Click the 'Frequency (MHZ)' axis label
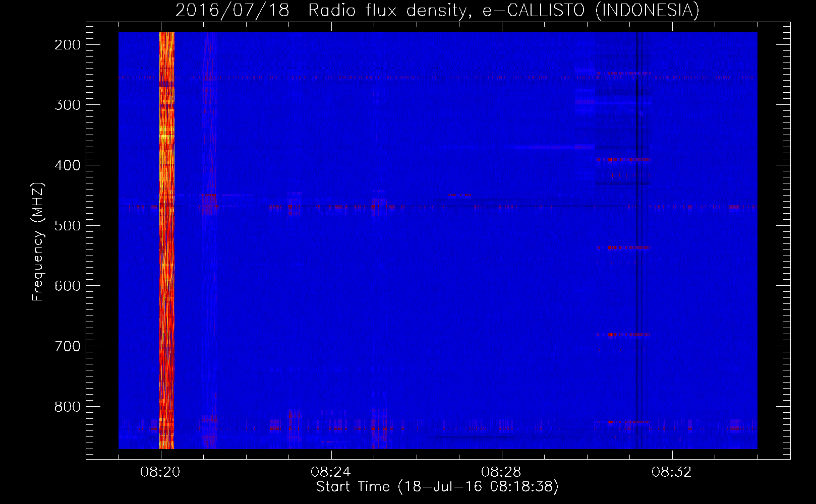 38,242
